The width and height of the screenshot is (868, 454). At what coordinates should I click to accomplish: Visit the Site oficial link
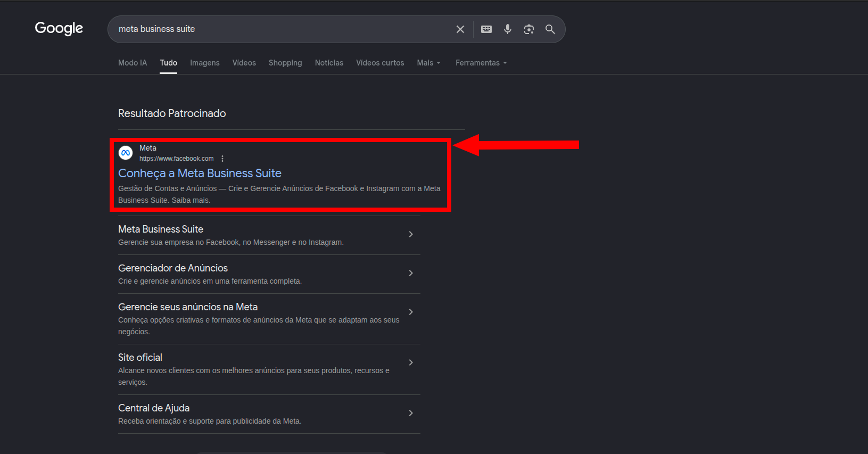tap(140, 358)
